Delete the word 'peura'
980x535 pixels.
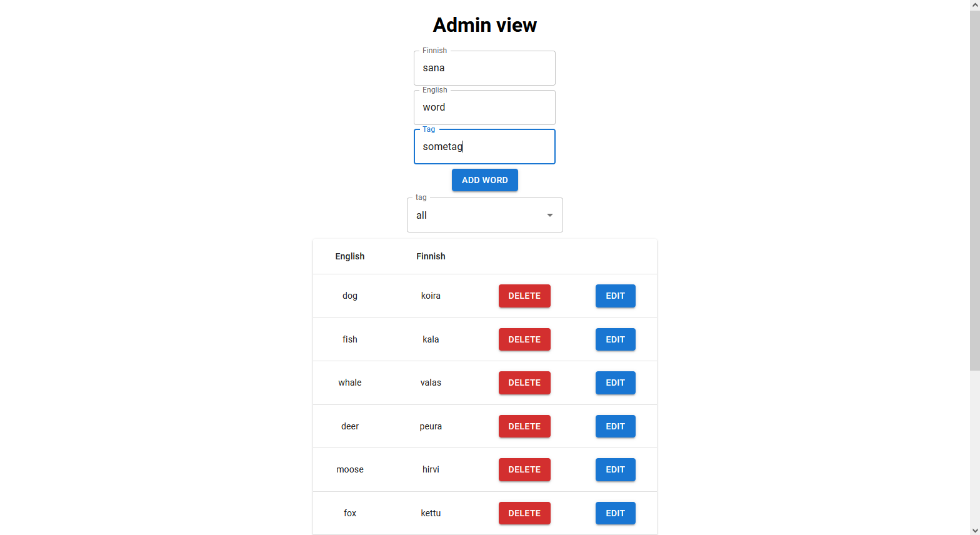[x=524, y=426]
